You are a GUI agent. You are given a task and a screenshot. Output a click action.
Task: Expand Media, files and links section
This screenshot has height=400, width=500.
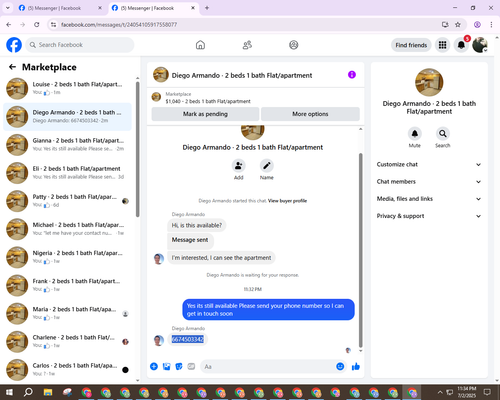429,199
